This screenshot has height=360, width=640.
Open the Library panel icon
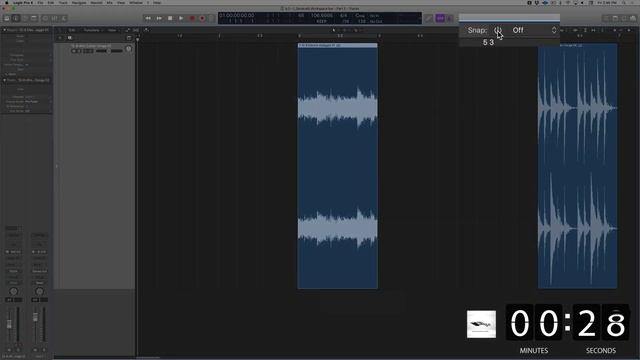click(x=7, y=18)
